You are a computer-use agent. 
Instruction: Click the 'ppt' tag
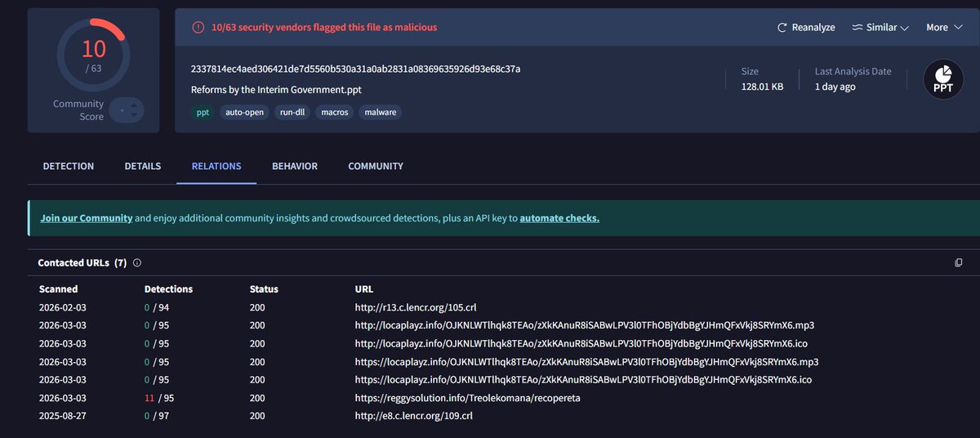202,112
